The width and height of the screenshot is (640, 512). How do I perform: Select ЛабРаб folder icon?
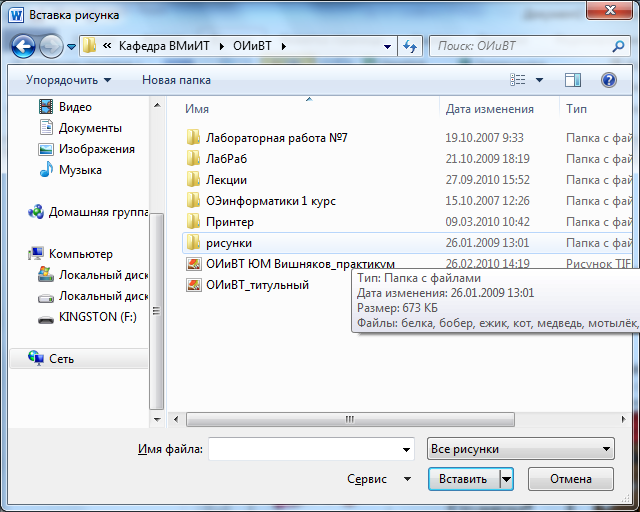193,158
